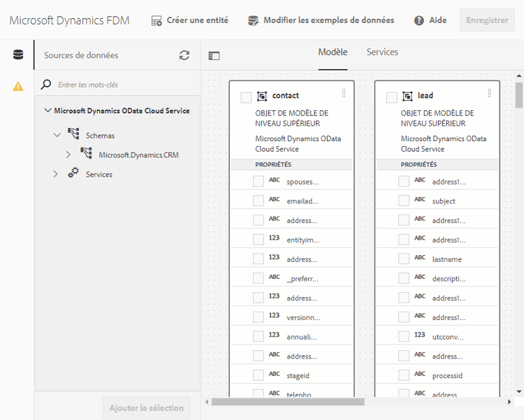Click the contact entity model icon
Screen dimensions: 524x420
263,96
